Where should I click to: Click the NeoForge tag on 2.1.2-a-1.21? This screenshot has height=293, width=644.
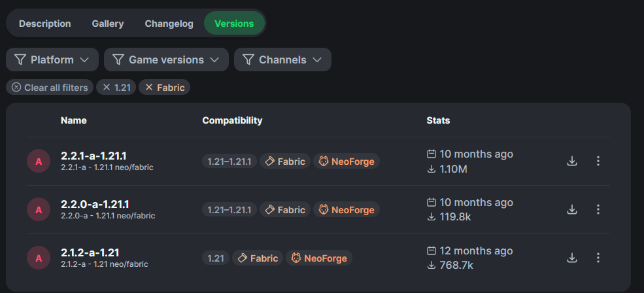[x=320, y=258]
